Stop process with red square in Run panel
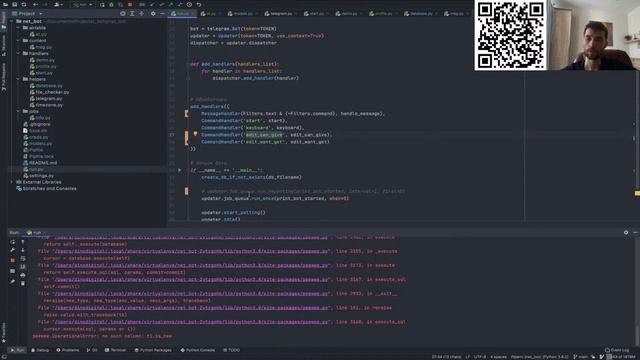Image resolution: width=640 pixels, height=360 pixels. [13, 260]
